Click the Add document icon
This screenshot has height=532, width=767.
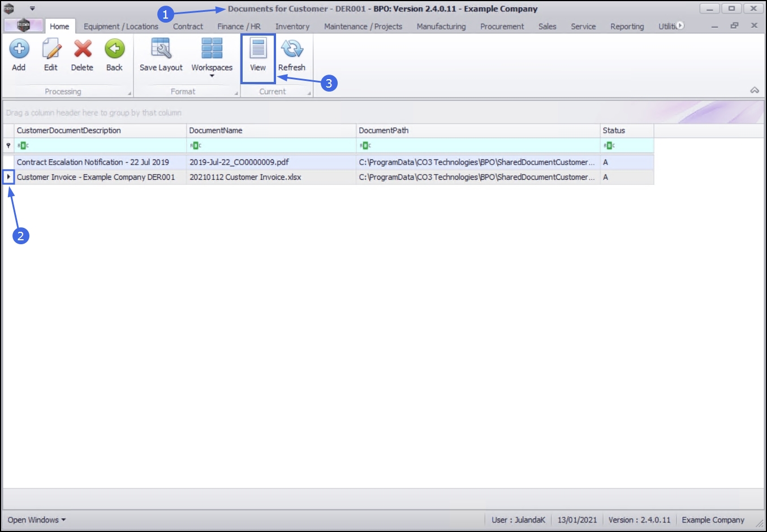tap(19, 49)
